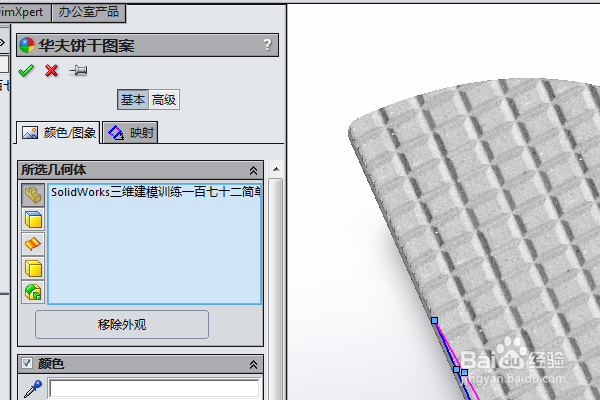Open the 颜色/图象 tab
This screenshot has width=600, height=400.
pyautogui.click(x=58, y=133)
